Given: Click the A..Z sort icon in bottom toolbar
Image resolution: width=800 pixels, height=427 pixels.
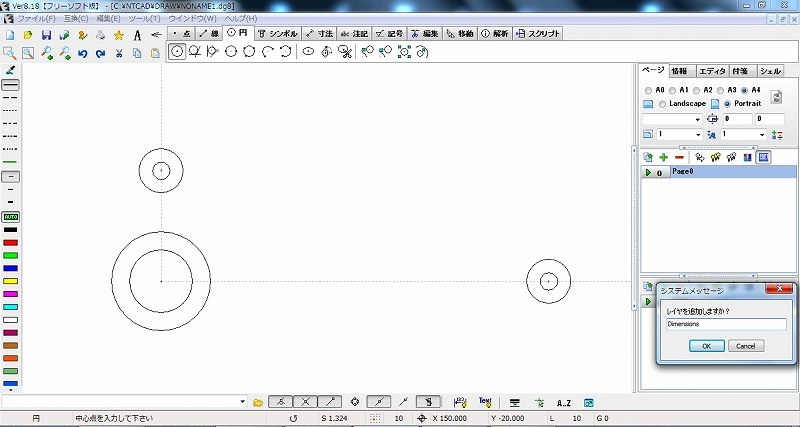Looking at the screenshot, I should 563,402.
